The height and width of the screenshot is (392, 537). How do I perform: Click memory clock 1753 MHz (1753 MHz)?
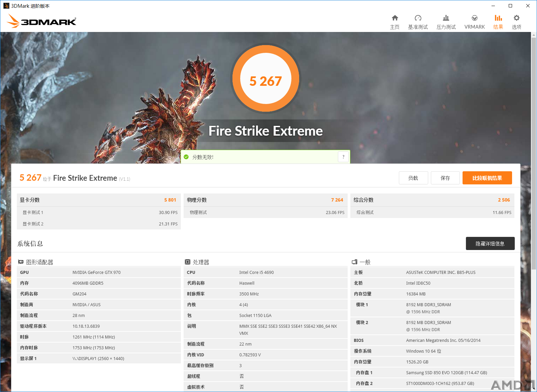click(x=94, y=348)
